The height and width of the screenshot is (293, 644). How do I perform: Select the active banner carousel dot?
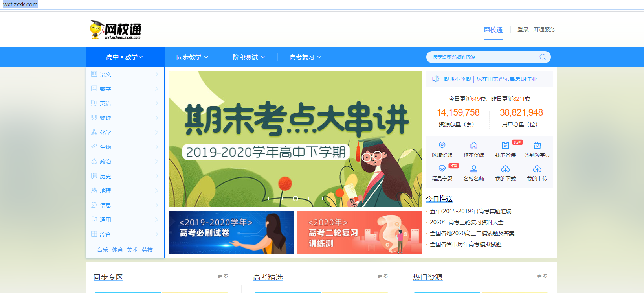point(295,199)
